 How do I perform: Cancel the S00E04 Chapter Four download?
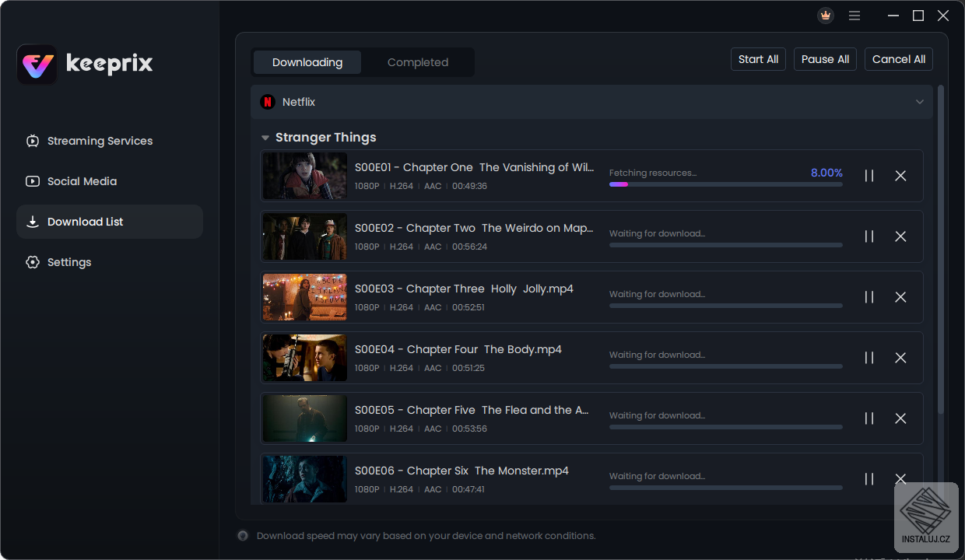900,358
